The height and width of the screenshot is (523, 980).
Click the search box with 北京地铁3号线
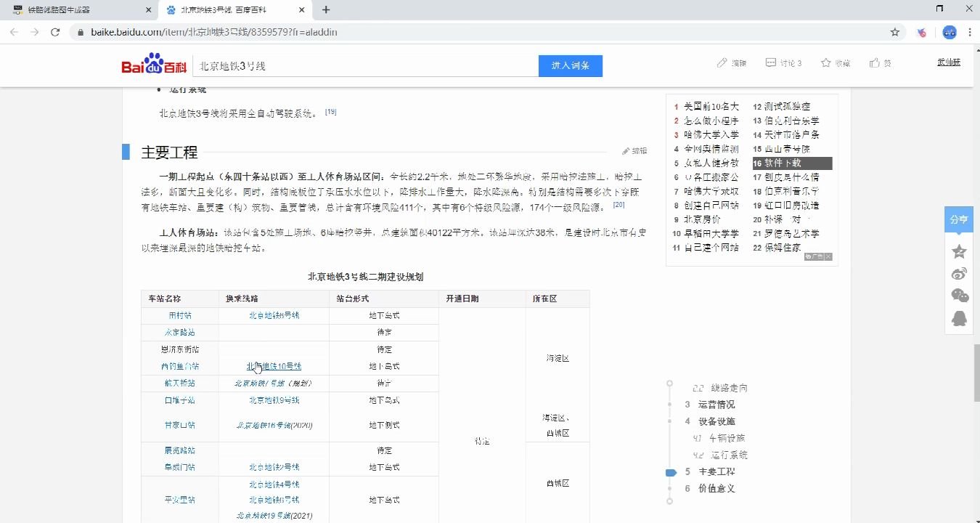(x=365, y=65)
